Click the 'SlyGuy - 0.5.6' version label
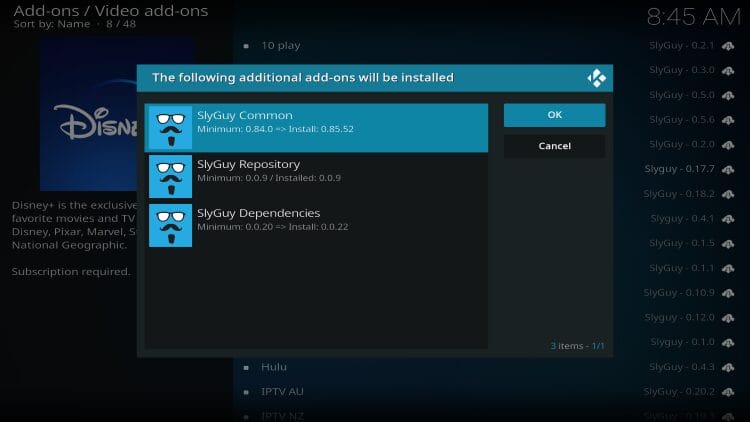This screenshot has height=422, width=750. point(681,120)
